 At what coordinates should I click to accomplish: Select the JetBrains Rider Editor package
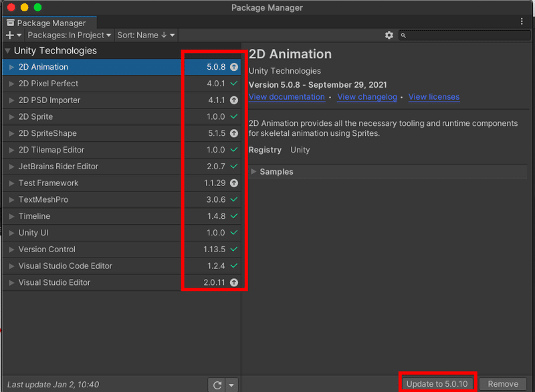pyautogui.click(x=121, y=167)
